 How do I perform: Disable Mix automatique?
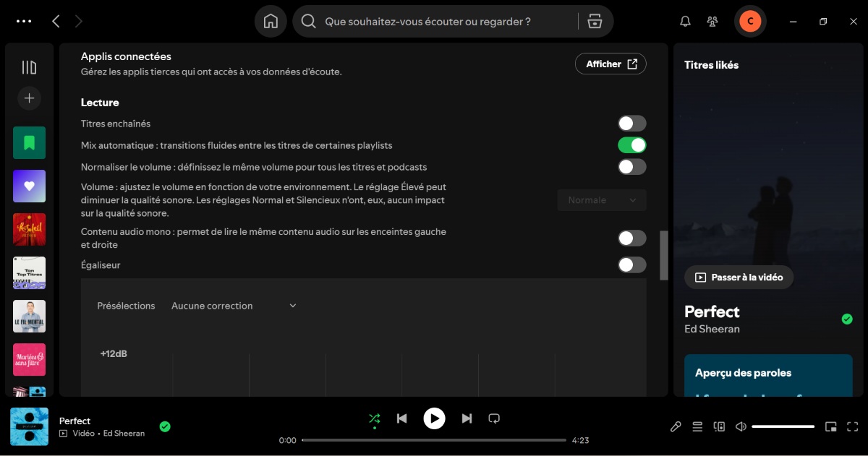[x=631, y=145]
